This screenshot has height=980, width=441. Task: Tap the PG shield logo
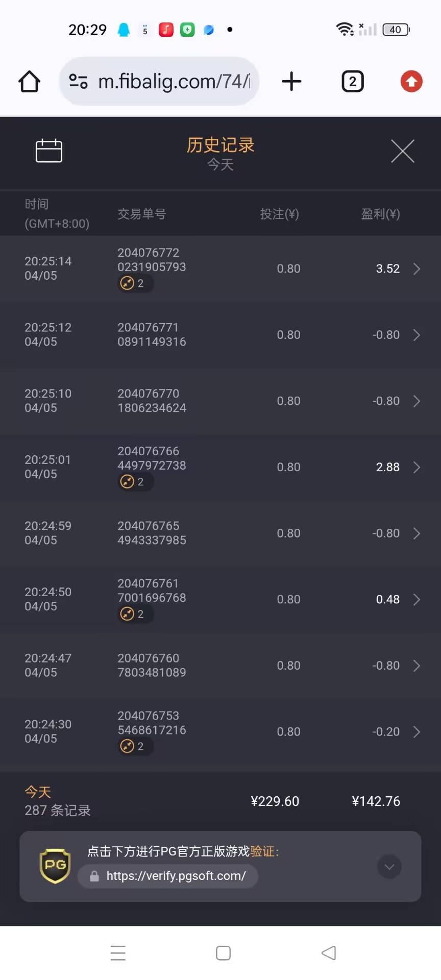[55, 866]
